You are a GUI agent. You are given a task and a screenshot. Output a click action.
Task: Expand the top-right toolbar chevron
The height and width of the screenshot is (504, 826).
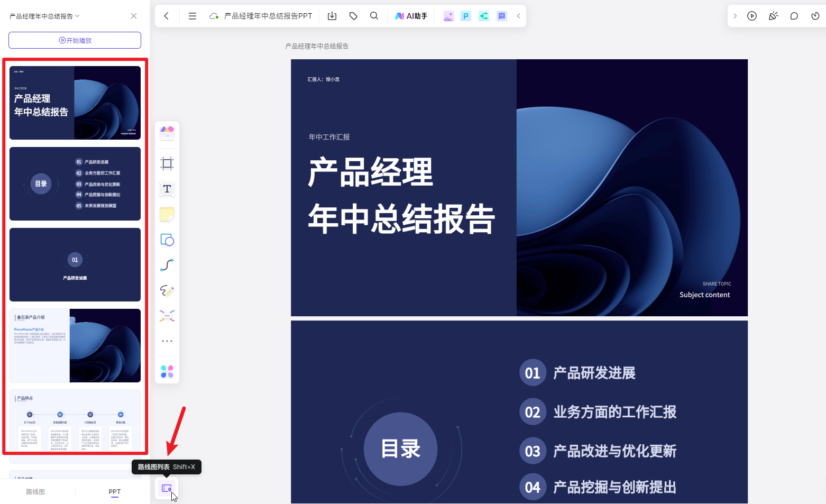(x=735, y=16)
